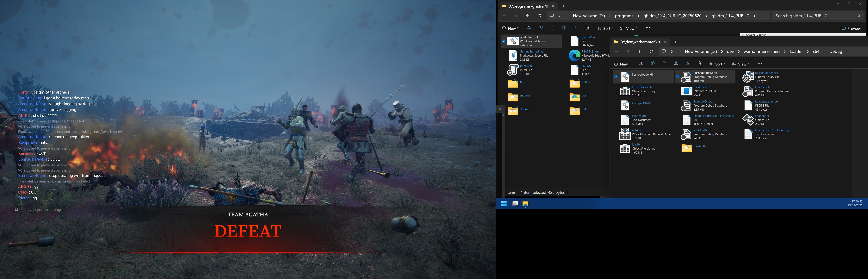
Task: Click Copy icon in warhammer3 Explorer toolbar
Action: [x=653, y=64]
